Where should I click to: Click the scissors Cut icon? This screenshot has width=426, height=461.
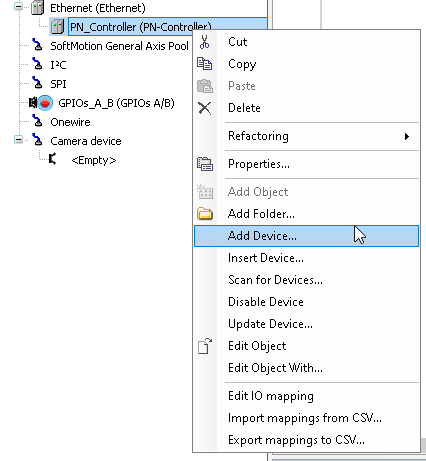pos(204,42)
